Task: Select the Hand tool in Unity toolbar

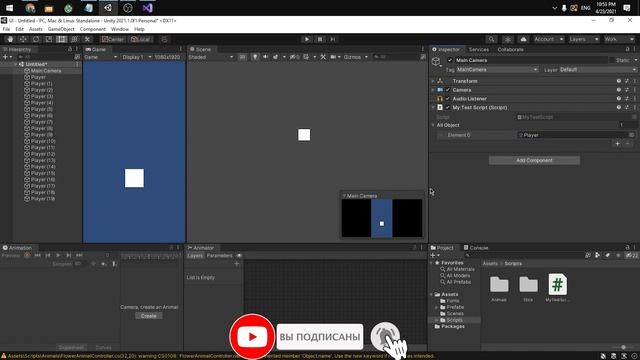Action: tap(10, 39)
